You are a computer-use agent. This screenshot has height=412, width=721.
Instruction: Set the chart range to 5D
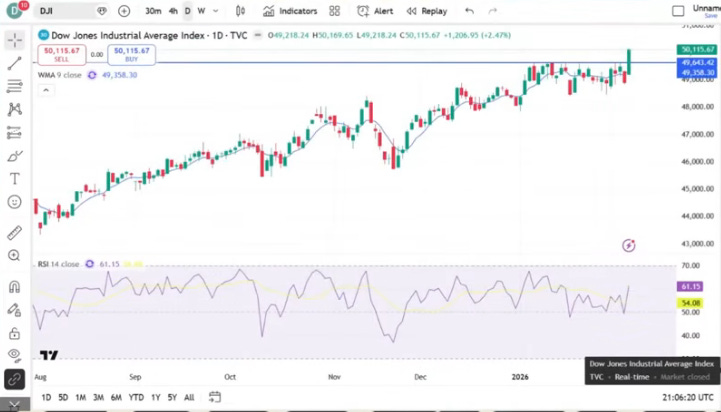[x=63, y=397]
